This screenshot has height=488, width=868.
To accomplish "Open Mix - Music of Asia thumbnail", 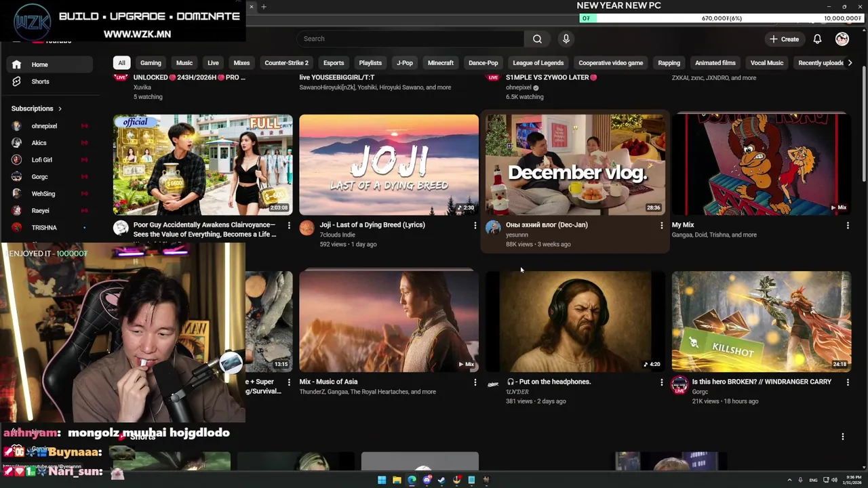I will pyautogui.click(x=389, y=321).
